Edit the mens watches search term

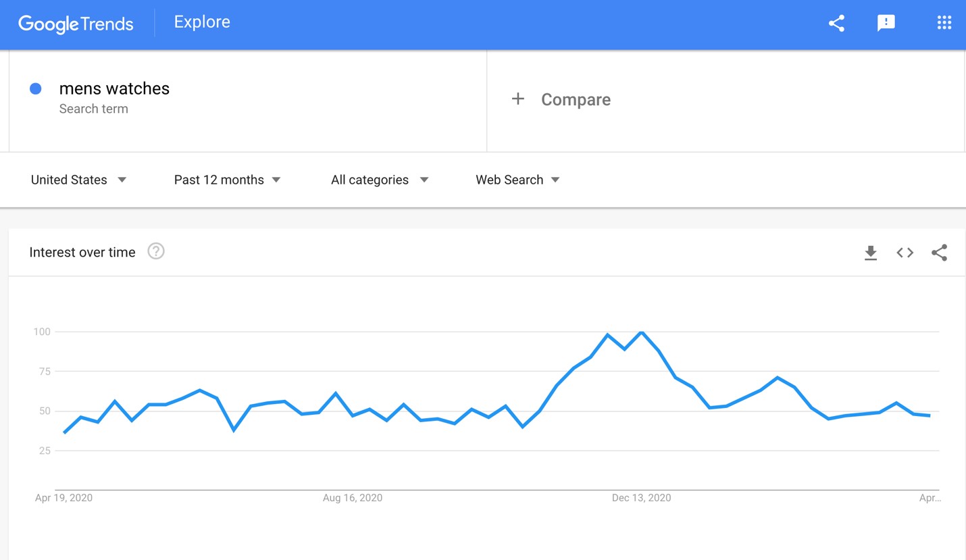pos(114,88)
